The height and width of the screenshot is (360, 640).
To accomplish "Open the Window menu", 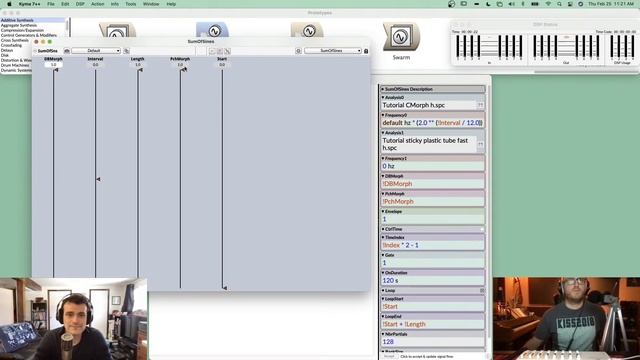I will 151,4.
